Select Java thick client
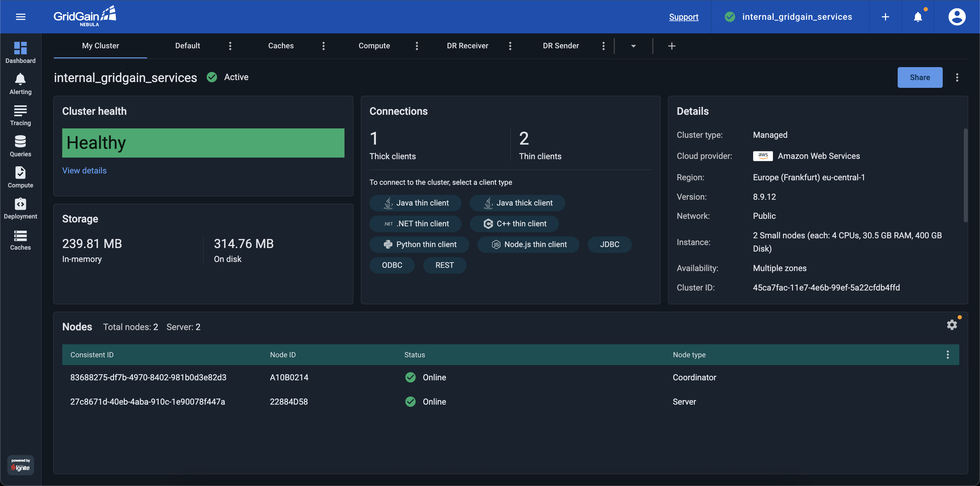980x486 pixels. tap(517, 203)
